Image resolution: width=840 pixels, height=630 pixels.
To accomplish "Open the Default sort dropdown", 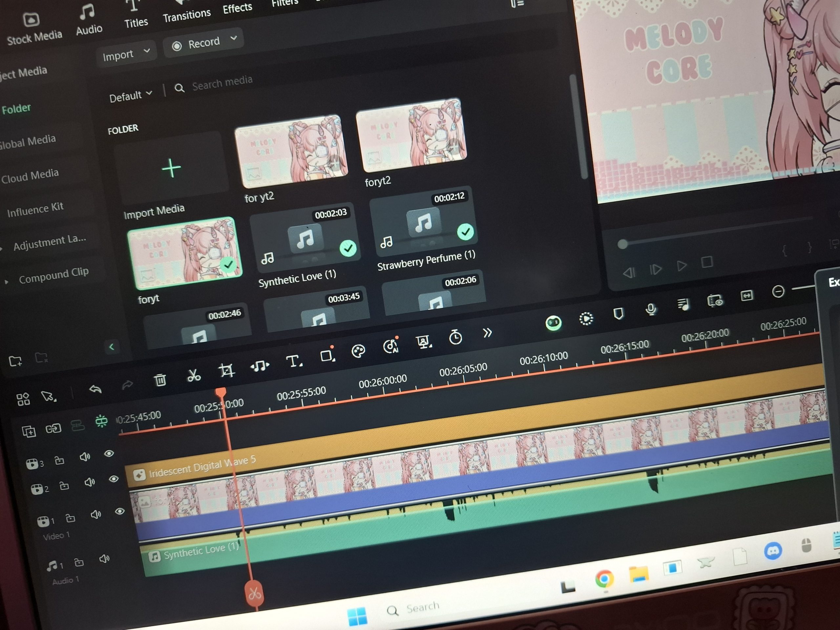I will coord(131,96).
